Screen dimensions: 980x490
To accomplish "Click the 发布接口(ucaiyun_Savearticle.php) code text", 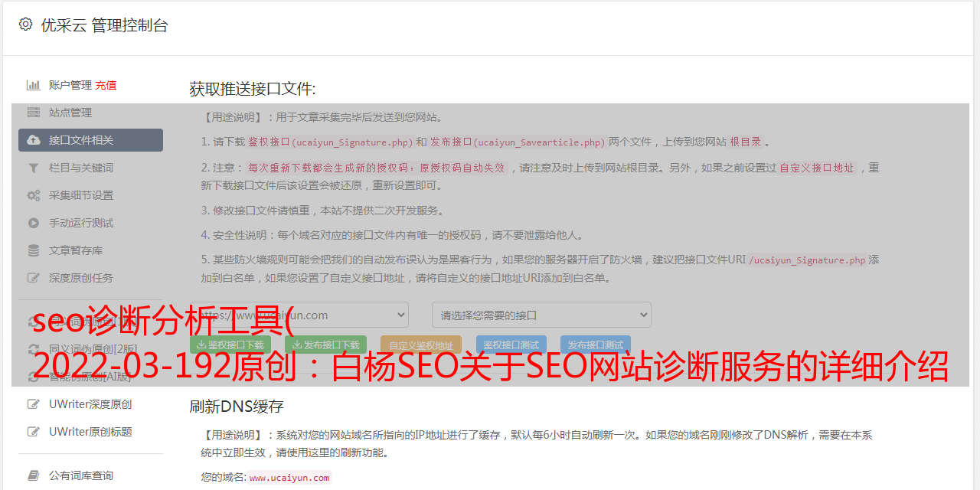I will pyautogui.click(x=518, y=142).
